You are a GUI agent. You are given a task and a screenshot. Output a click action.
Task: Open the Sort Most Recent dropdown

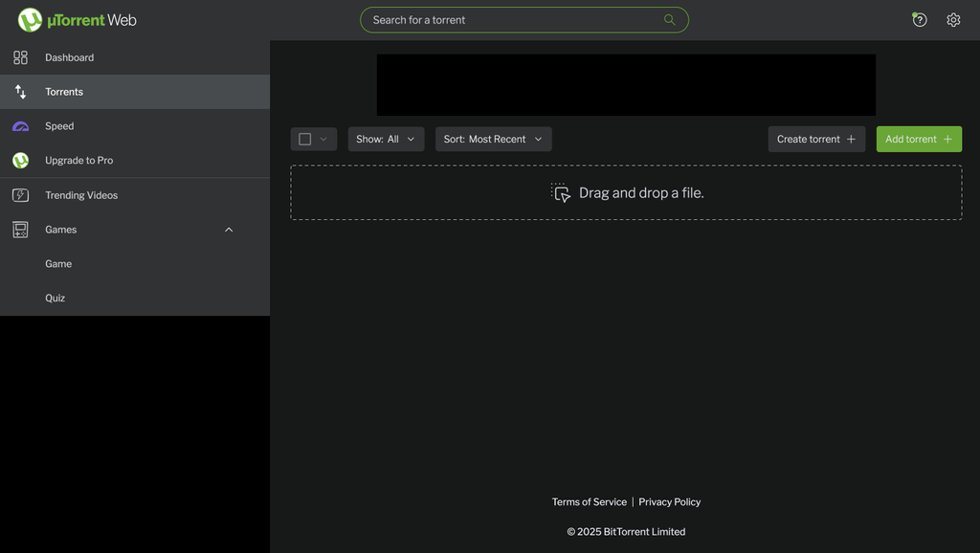(x=493, y=139)
